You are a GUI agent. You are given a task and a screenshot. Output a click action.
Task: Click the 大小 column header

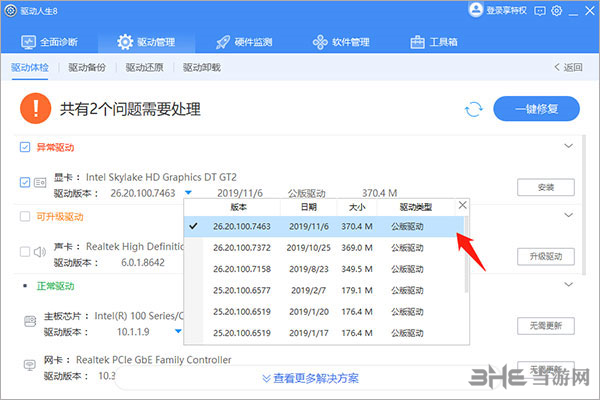[357, 207]
